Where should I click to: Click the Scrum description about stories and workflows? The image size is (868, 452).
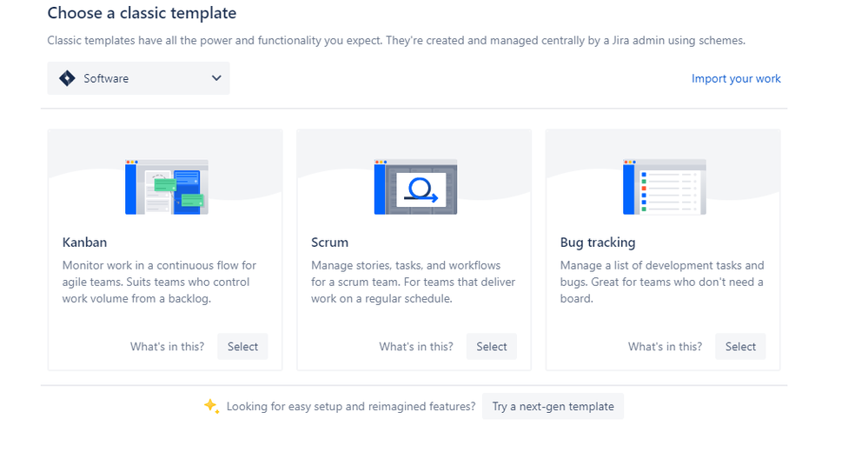click(x=413, y=282)
